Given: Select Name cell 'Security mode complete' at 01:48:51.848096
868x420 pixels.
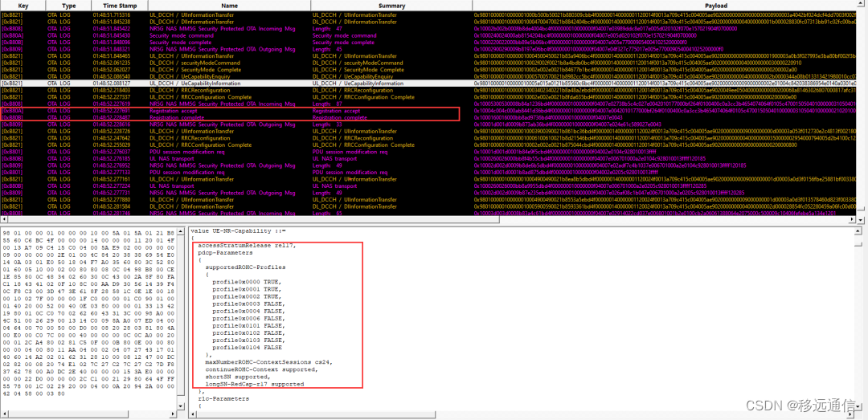Looking at the screenshot, I should click(x=181, y=42).
